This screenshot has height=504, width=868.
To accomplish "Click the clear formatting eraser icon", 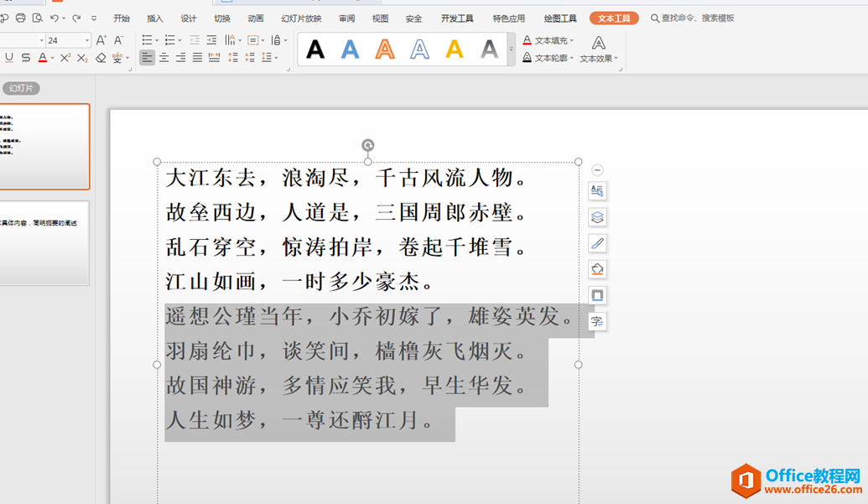I will tap(101, 58).
